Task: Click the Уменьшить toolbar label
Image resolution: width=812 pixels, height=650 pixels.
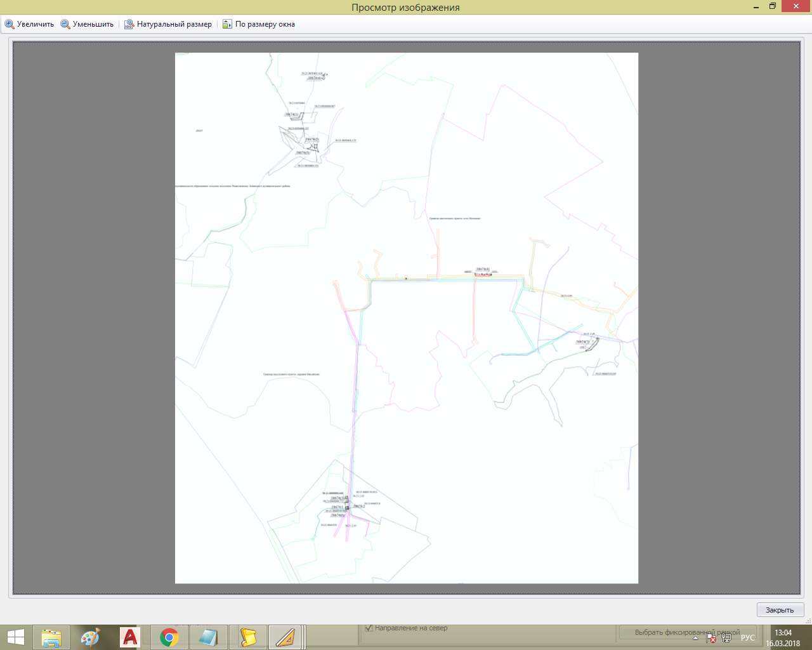Action: 93,24
